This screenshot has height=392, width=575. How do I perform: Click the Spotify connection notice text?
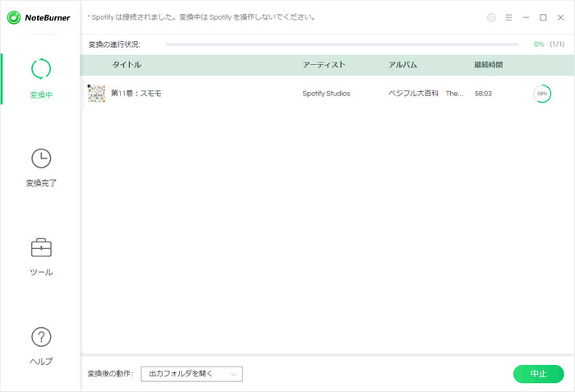(x=201, y=17)
